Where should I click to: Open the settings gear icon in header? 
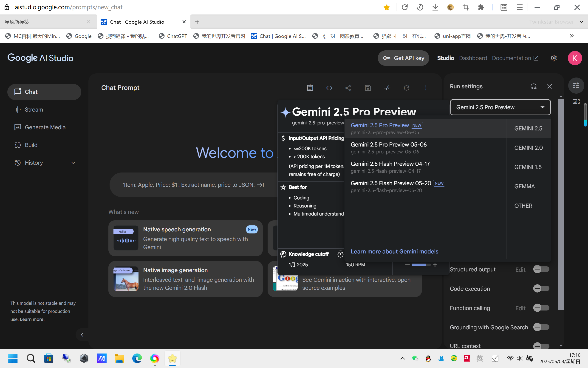(x=554, y=58)
